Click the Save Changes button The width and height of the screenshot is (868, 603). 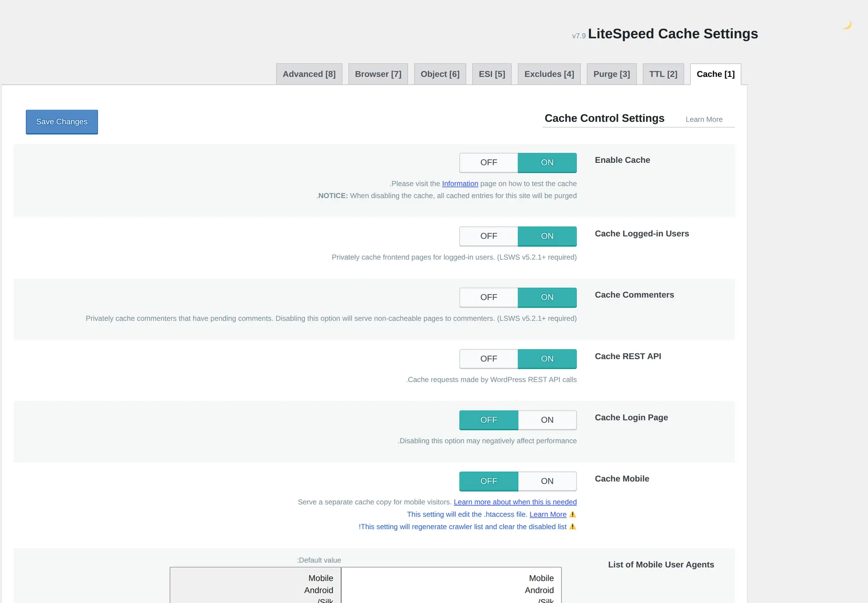(x=62, y=122)
